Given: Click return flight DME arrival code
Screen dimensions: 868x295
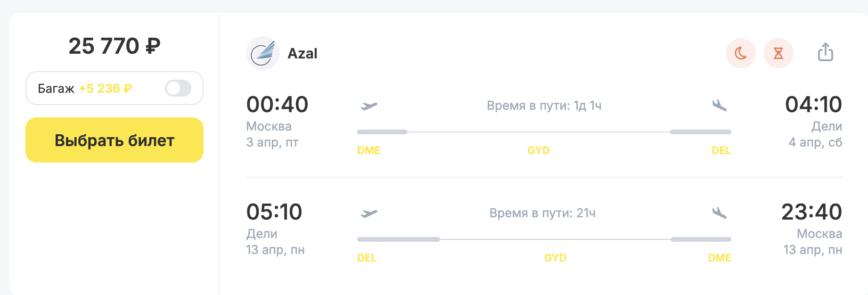Looking at the screenshot, I should coord(719,258).
